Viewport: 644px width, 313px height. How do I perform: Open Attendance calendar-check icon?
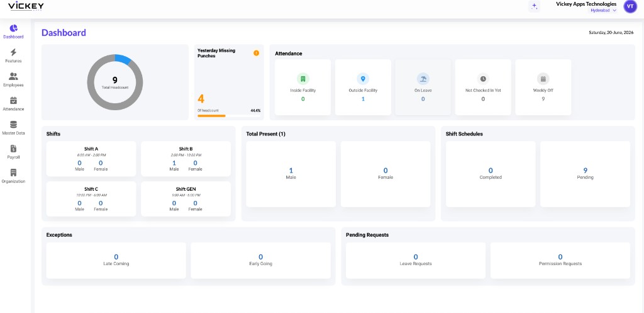click(x=14, y=100)
